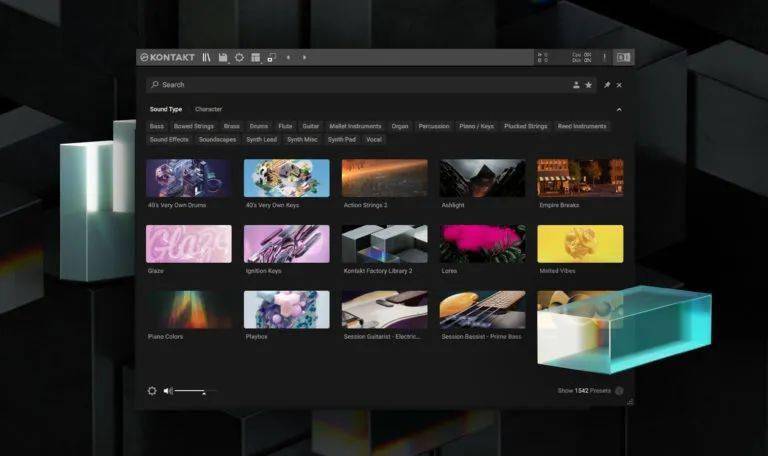Filter by user content person icon
Image resolution: width=768 pixels, height=456 pixels.
pos(576,85)
